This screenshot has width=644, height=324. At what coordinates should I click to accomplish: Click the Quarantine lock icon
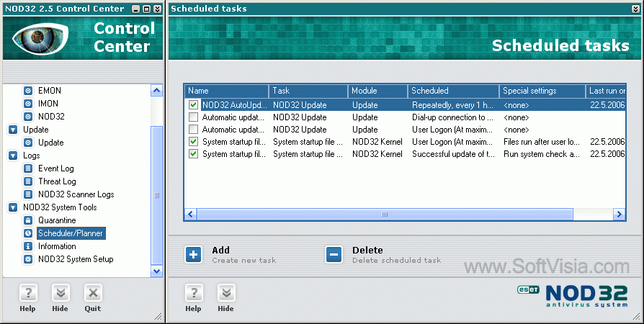[28, 220]
